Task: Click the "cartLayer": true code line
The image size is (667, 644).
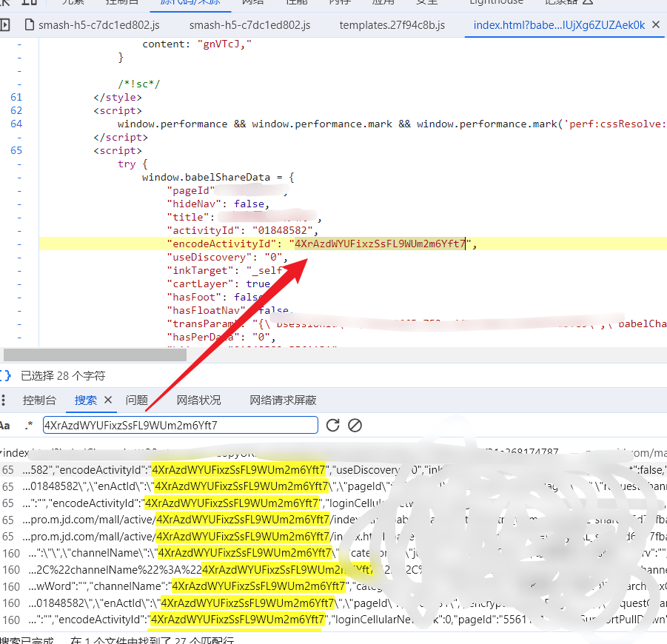Action: tap(218, 284)
